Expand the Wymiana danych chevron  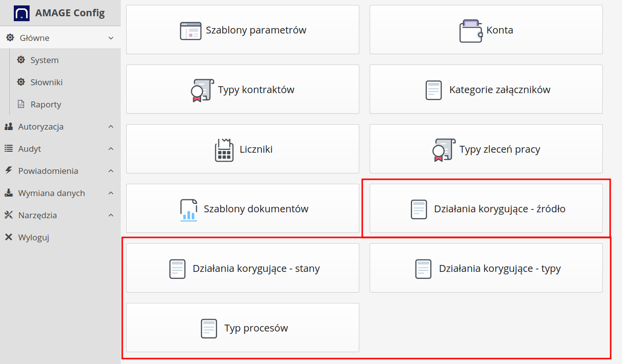[x=111, y=193]
